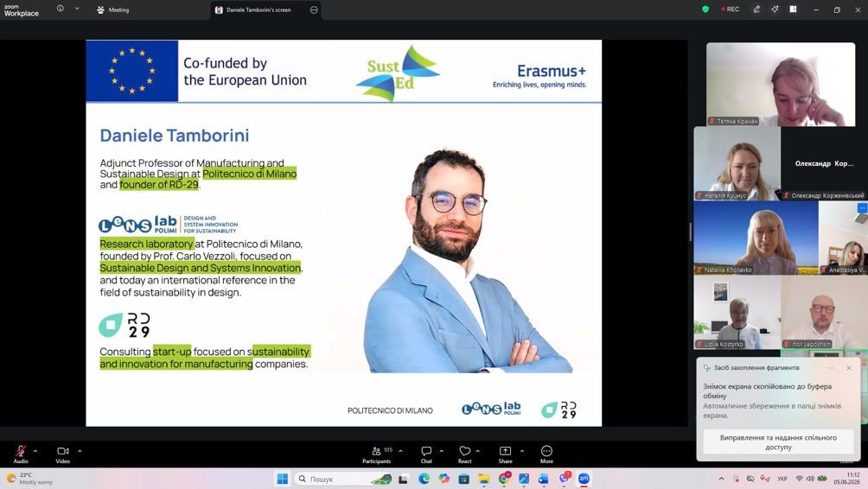Switch to the Meeting tab
Screen dimensions: 868x489
pyautogui.click(x=113, y=10)
